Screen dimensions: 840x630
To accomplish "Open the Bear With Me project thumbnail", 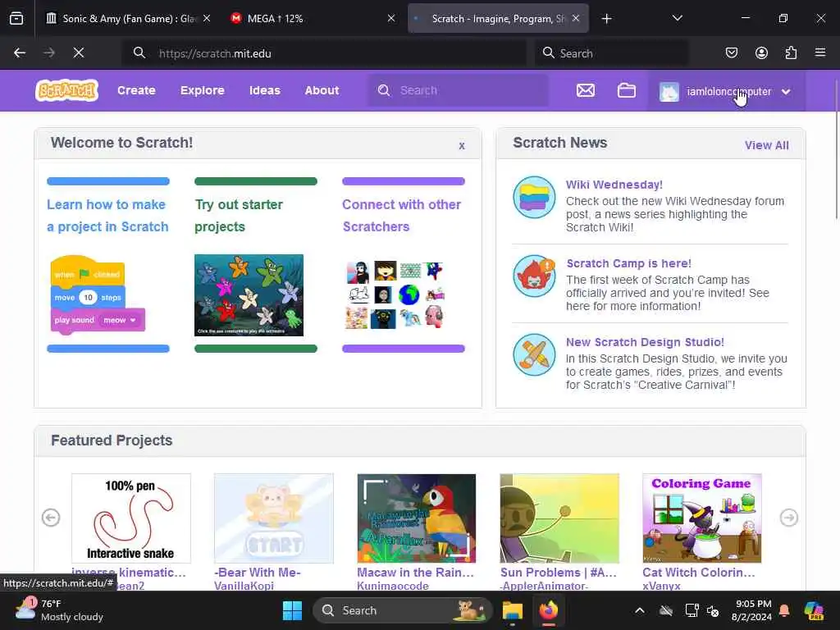I will (x=274, y=518).
